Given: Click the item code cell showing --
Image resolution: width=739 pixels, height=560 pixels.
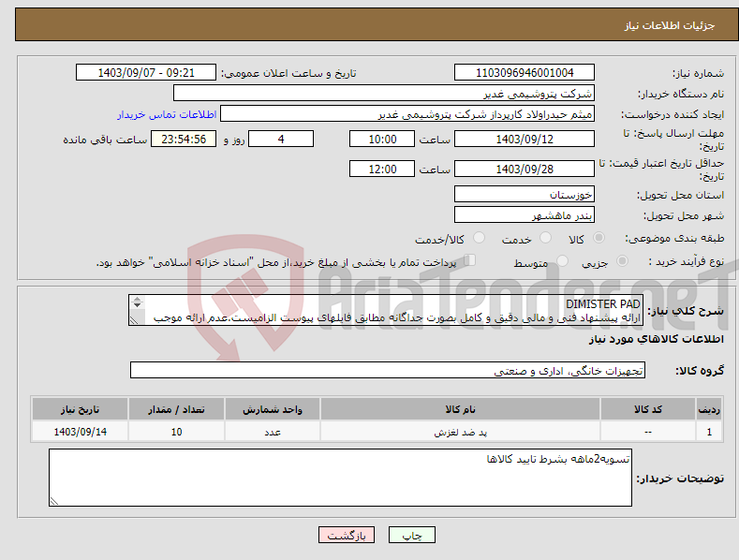Looking at the screenshot, I should point(648,432).
